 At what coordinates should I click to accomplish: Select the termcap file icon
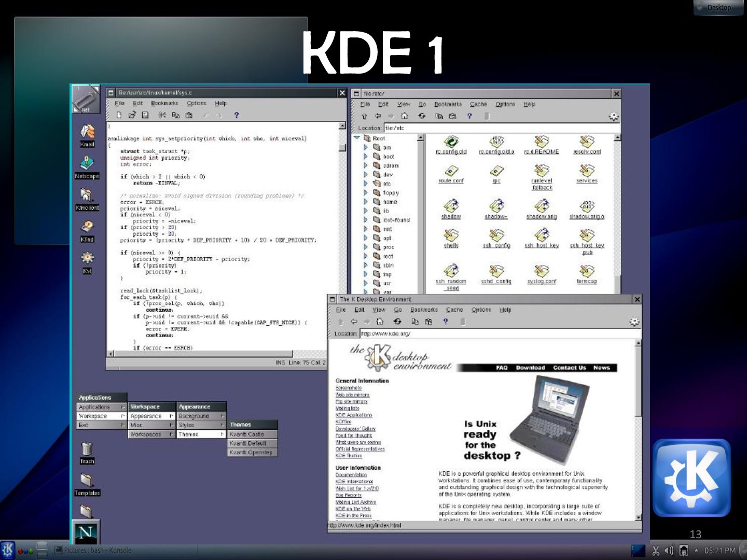(x=587, y=274)
